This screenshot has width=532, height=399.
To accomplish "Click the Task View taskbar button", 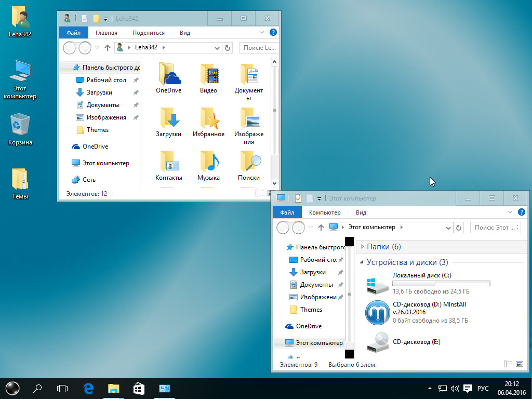I will [62, 388].
